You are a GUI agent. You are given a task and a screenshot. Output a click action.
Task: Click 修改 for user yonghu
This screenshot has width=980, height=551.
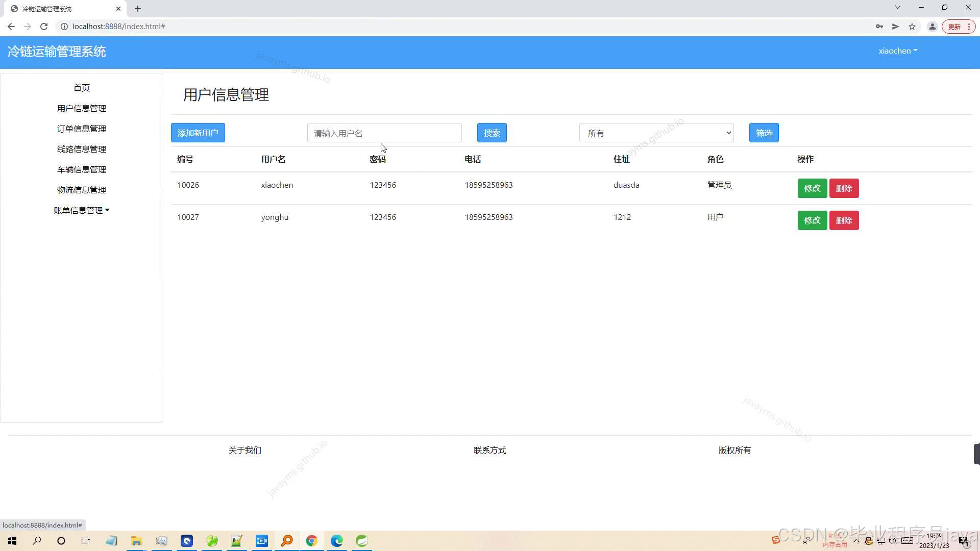click(812, 220)
